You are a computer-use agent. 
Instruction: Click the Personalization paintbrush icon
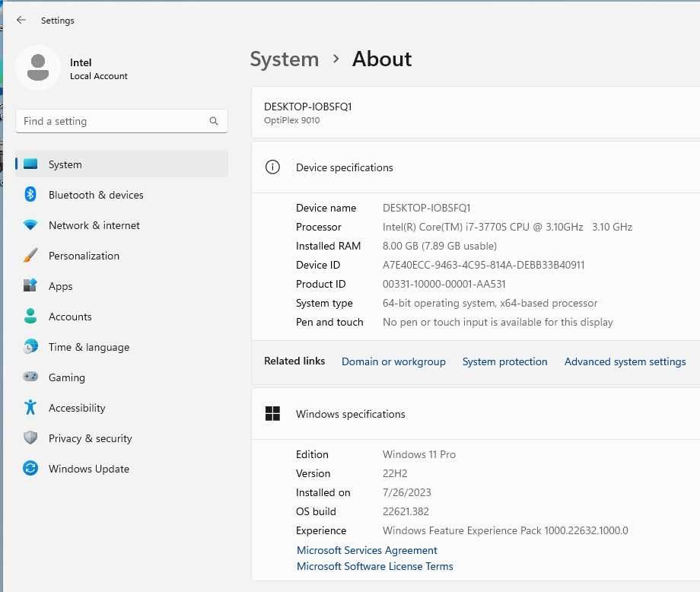(30, 256)
